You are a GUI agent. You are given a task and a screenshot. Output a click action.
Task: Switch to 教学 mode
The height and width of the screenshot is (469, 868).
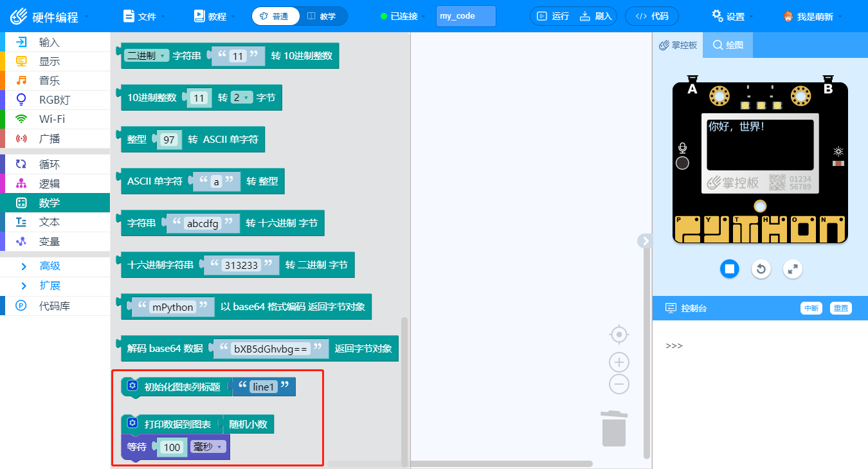(x=323, y=16)
